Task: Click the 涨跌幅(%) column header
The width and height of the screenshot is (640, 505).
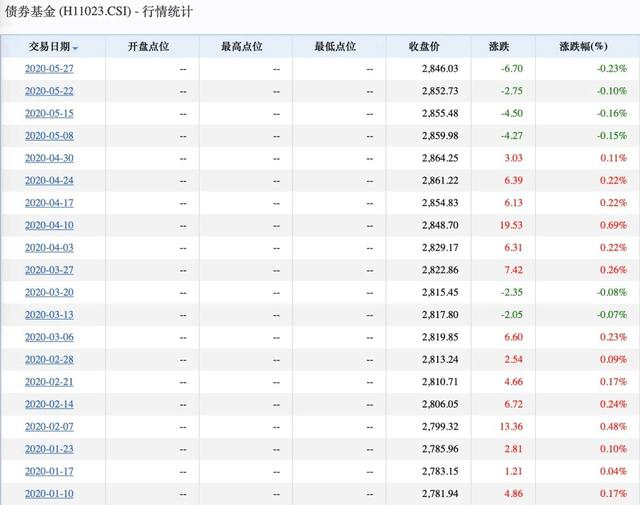Action: pos(583,47)
